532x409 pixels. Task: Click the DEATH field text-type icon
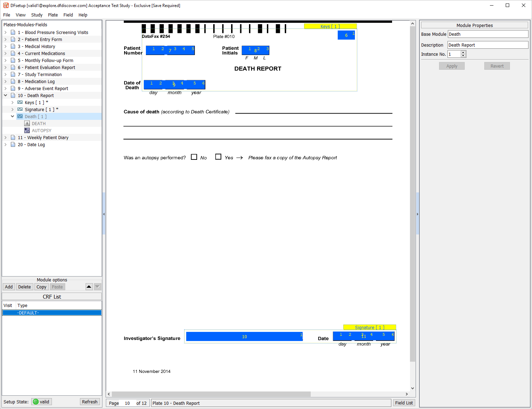(27, 123)
